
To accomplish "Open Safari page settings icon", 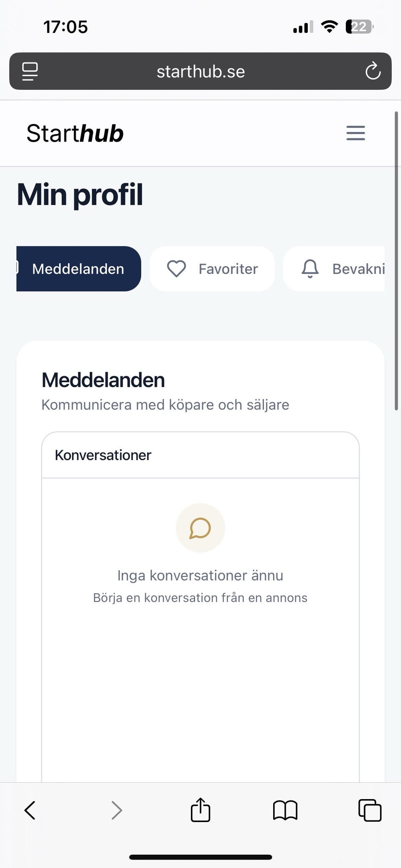I will pos(30,71).
